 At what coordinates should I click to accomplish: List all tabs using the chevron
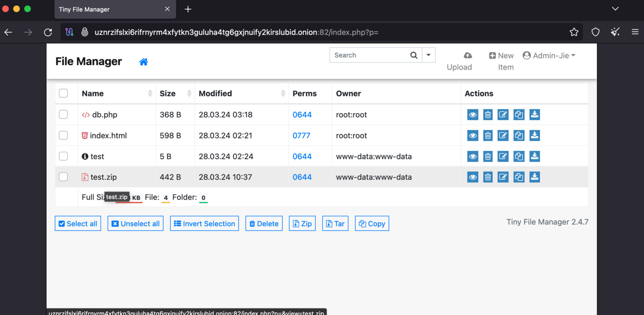(x=615, y=9)
